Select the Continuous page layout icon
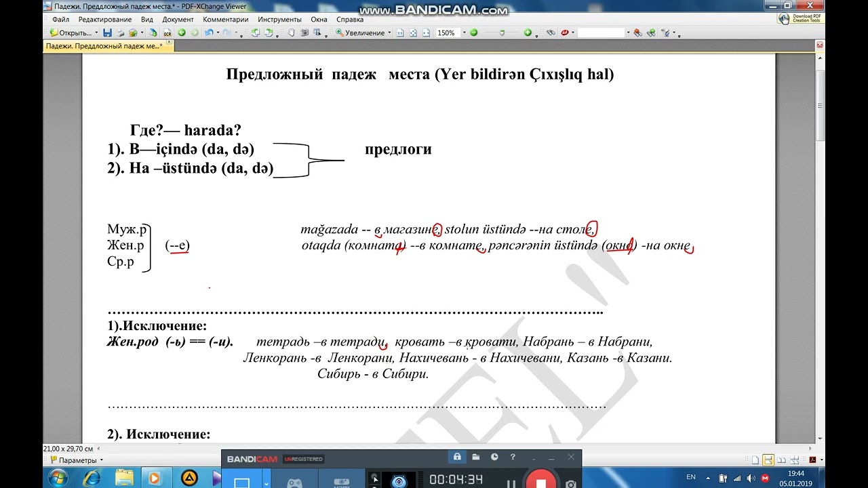Image resolution: width=868 pixels, height=488 pixels. [768, 460]
